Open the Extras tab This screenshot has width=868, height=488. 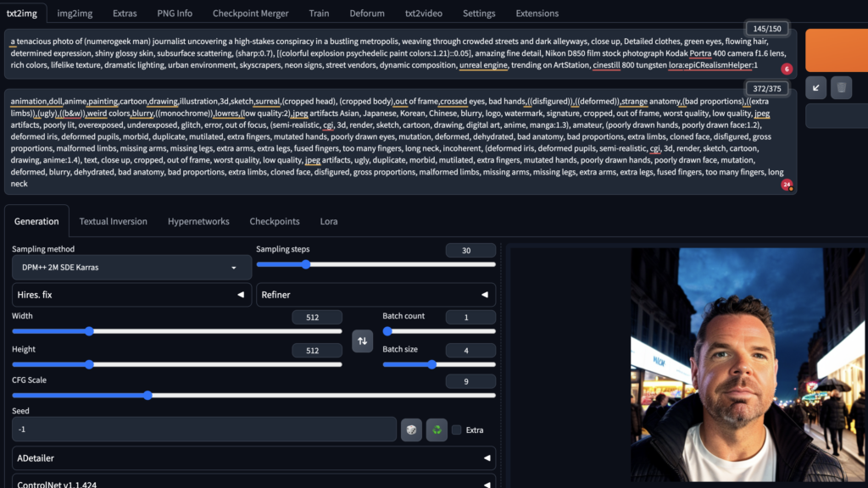click(125, 14)
